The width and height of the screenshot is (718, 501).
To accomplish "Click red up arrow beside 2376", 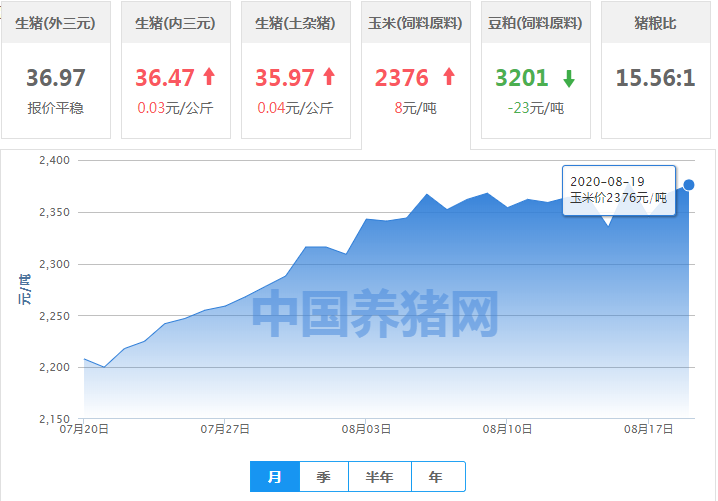I will click(448, 77).
